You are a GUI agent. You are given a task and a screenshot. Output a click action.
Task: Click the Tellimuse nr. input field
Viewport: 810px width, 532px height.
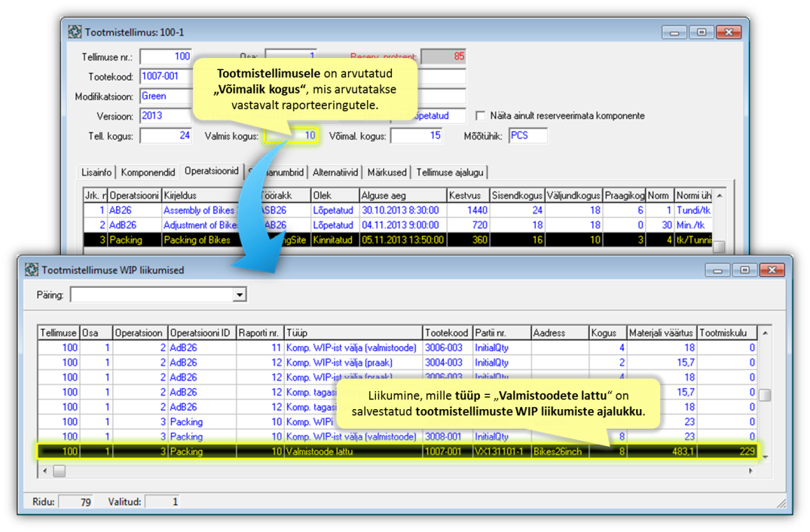[x=165, y=57]
